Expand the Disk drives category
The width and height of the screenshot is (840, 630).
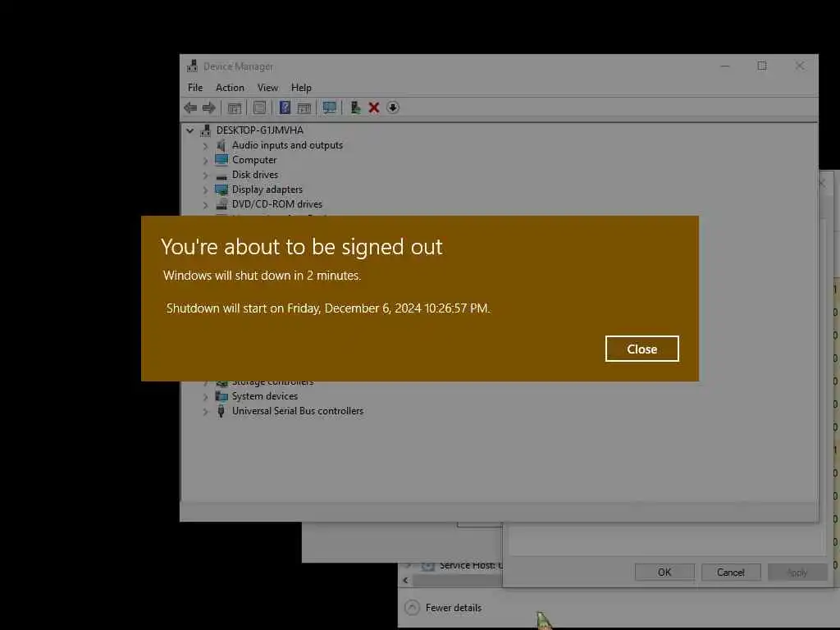(x=205, y=175)
